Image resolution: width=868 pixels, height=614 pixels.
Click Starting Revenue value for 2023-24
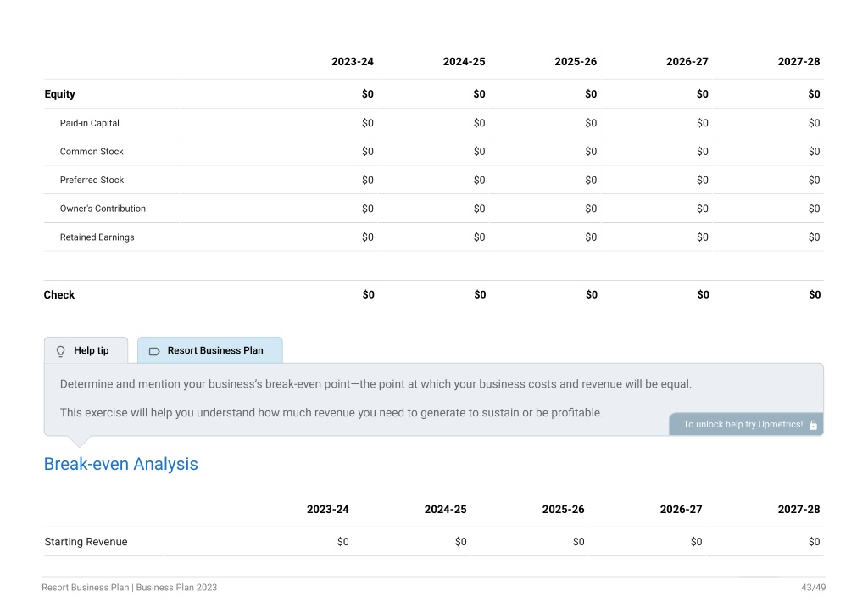point(343,542)
